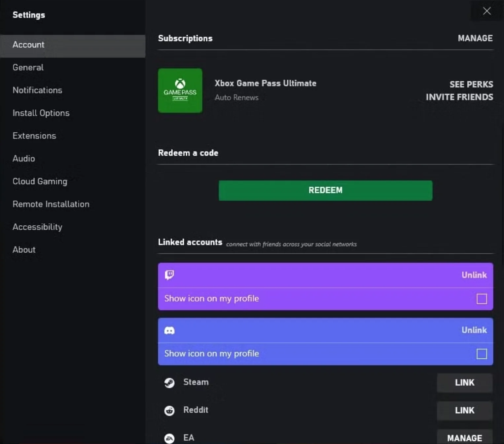Click the Linked accounts heading

click(x=190, y=242)
